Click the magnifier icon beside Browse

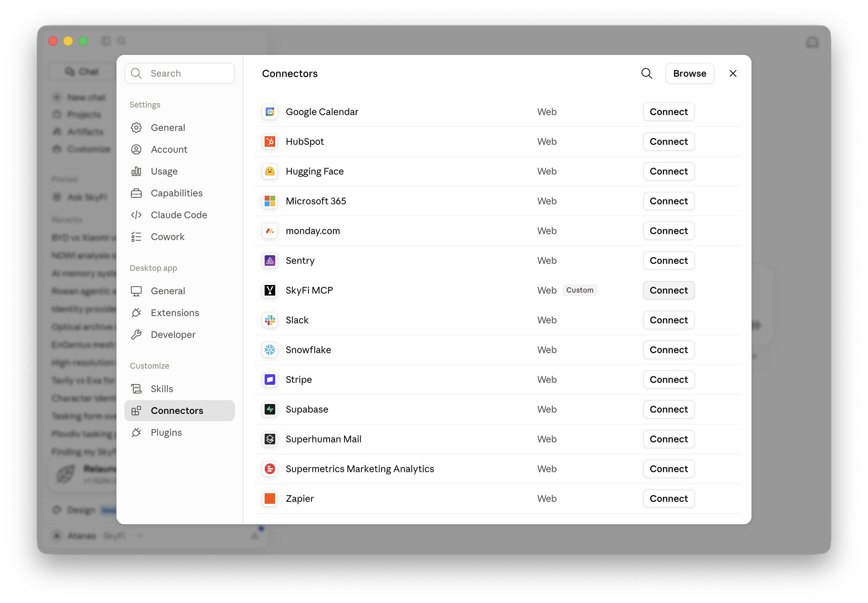point(646,73)
